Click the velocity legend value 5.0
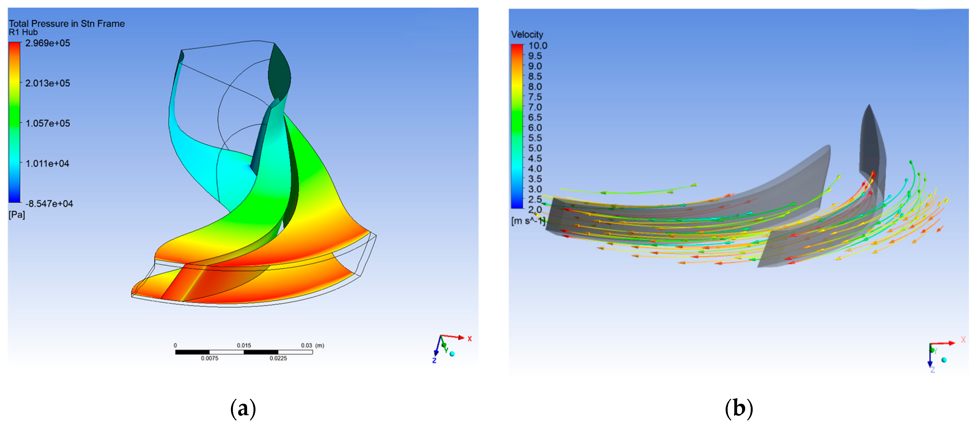980x428 pixels. point(535,148)
